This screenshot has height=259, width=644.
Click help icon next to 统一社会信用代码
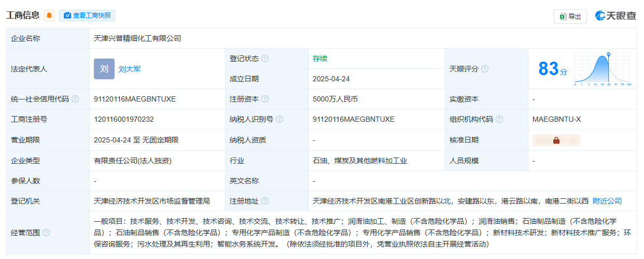click(75, 99)
